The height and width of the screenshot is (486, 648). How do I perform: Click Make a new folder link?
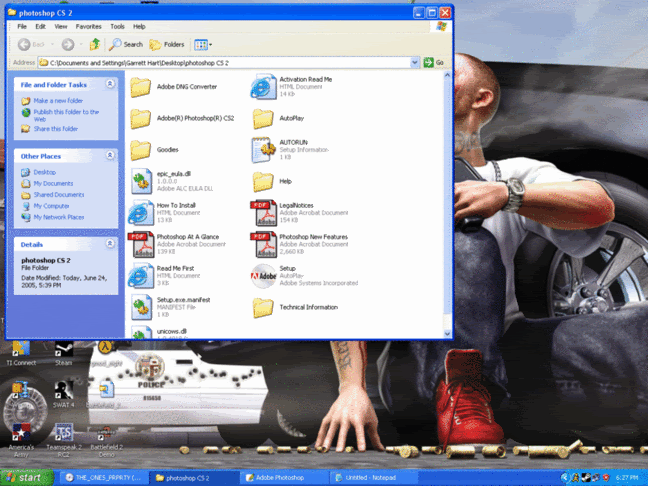click(x=58, y=100)
